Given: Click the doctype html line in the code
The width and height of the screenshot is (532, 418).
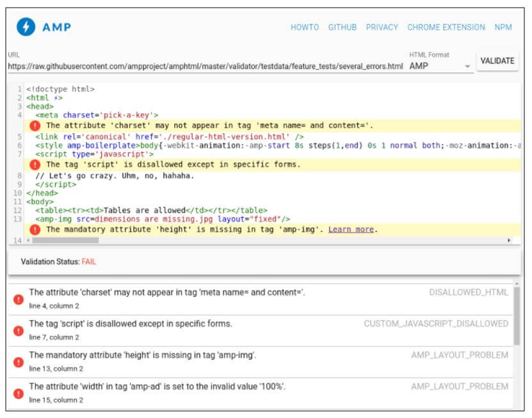Looking at the screenshot, I should point(60,89).
